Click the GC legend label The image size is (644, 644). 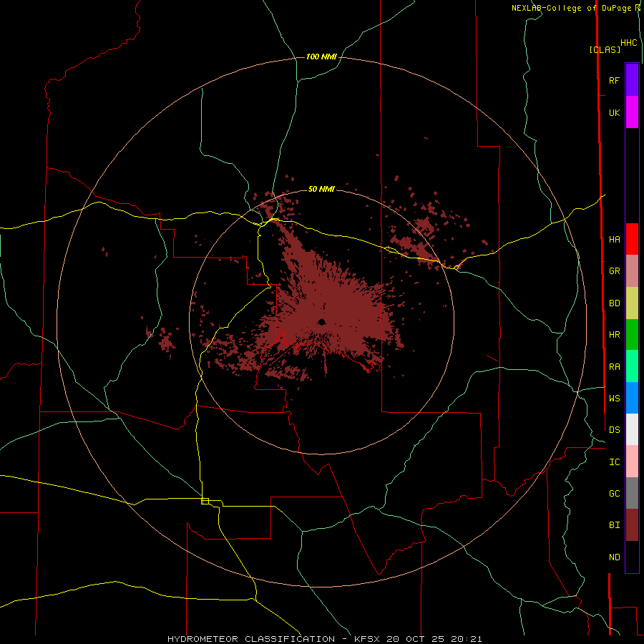click(x=614, y=493)
